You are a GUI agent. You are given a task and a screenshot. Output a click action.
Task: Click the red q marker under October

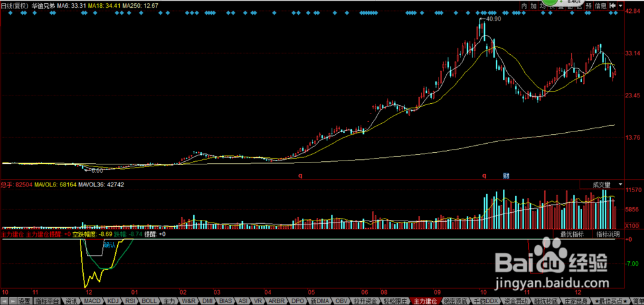click(x=484, y=175)
